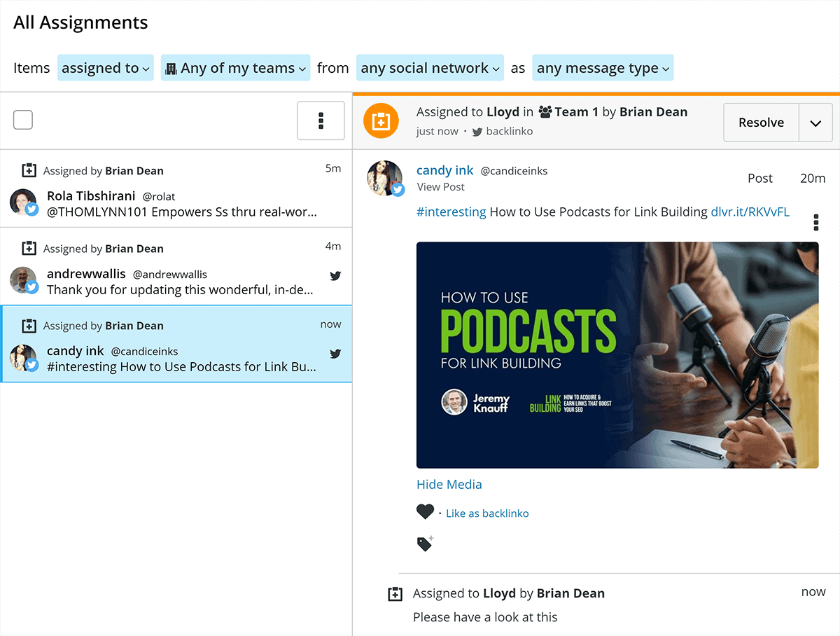Click the @andrewwallis handle
This screenshot has width=840, height=636.
[170, 275]
